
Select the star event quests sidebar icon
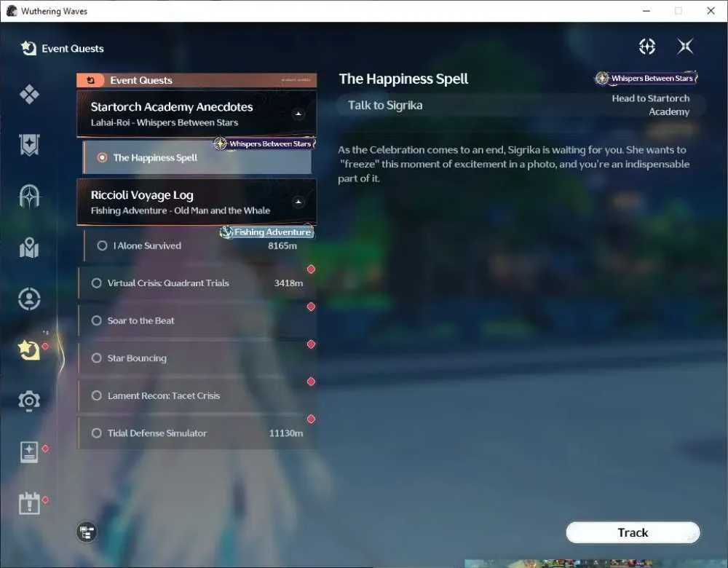[x=29, y=350]
